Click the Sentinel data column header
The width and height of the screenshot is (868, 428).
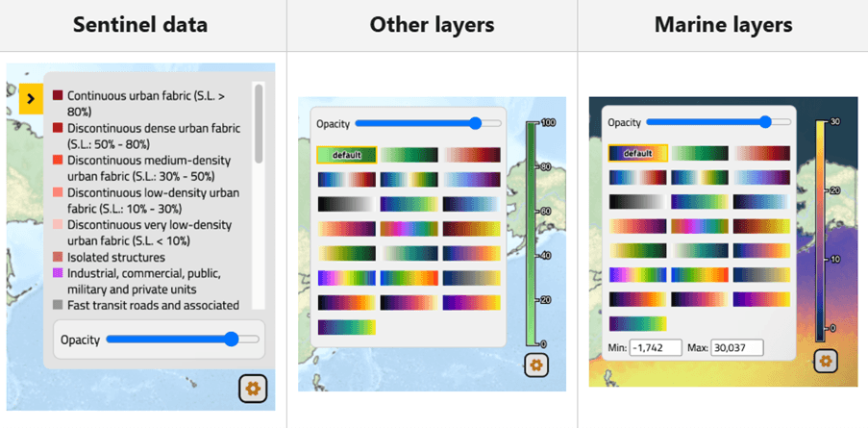click(x=141, y=25)
